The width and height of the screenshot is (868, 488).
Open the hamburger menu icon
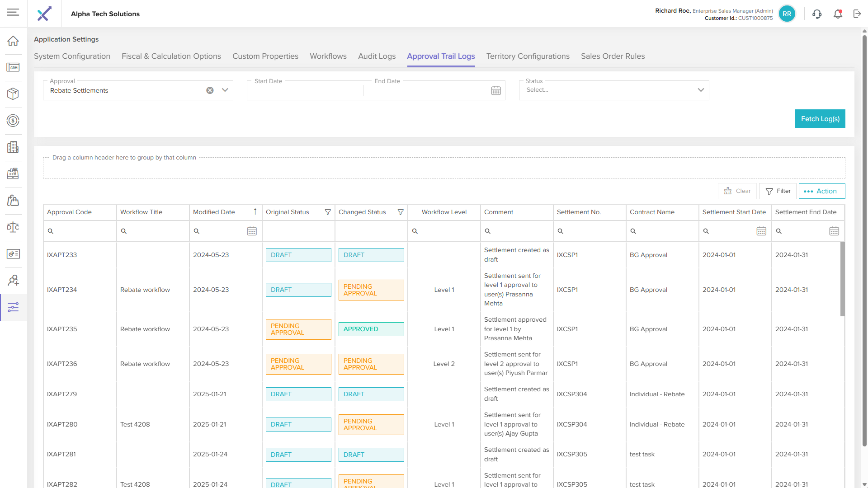point(13,12)
